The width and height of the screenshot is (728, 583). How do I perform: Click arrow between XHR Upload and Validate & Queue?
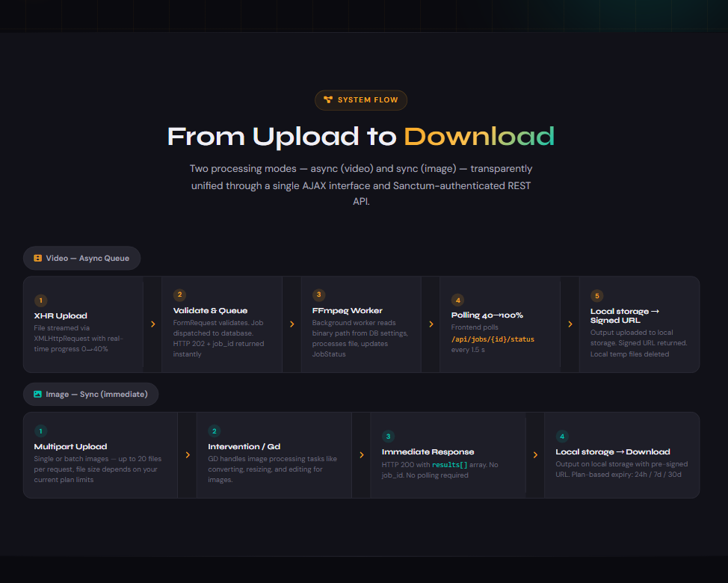pyautogui.click(x=152, y=324)
